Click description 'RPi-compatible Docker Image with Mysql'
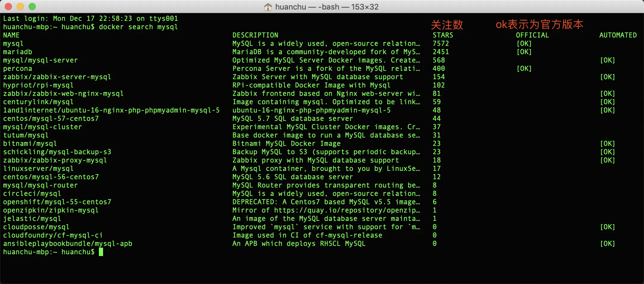 [x=311, y=85]
